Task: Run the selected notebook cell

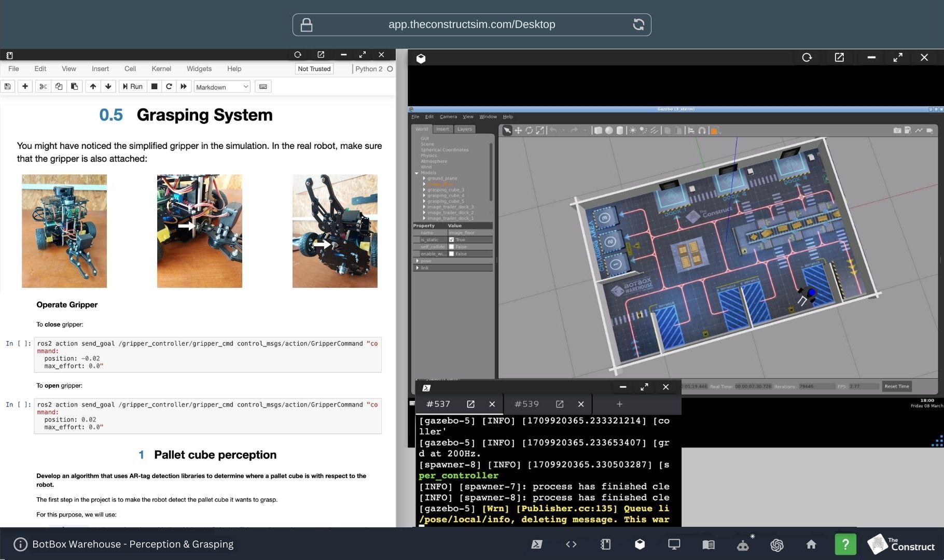Action: coord(133,87)
